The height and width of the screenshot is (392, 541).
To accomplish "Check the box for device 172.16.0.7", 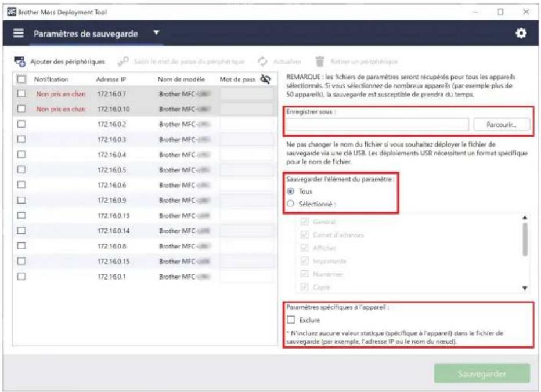I will click(21, 93).
